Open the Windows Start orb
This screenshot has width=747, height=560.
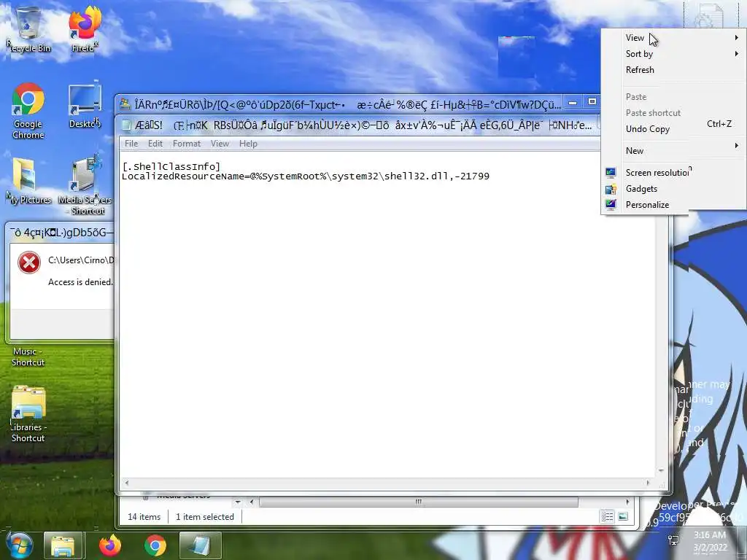20,545
